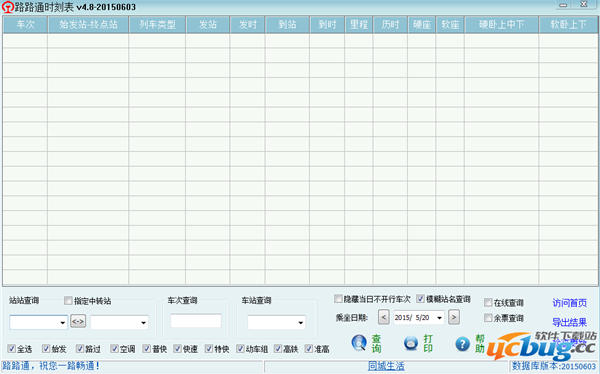
Task: Open 帮助 question mark icon
Action: tap(462, 343)
